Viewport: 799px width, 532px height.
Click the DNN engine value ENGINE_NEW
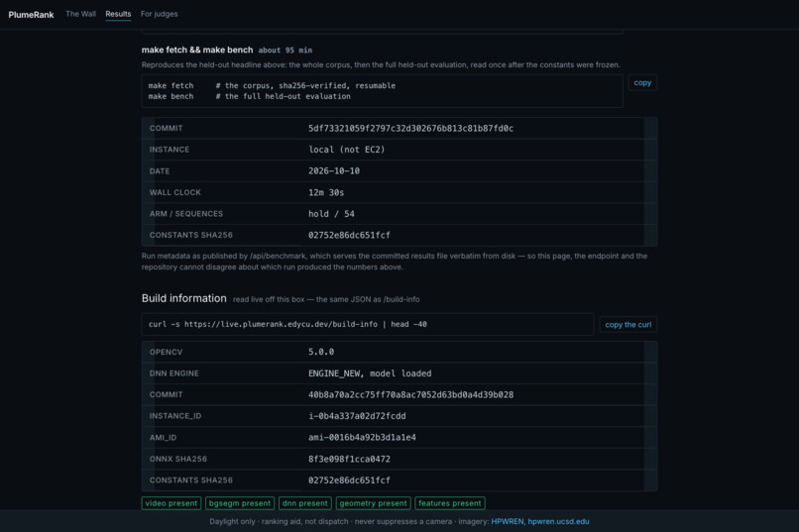[370, 373]
